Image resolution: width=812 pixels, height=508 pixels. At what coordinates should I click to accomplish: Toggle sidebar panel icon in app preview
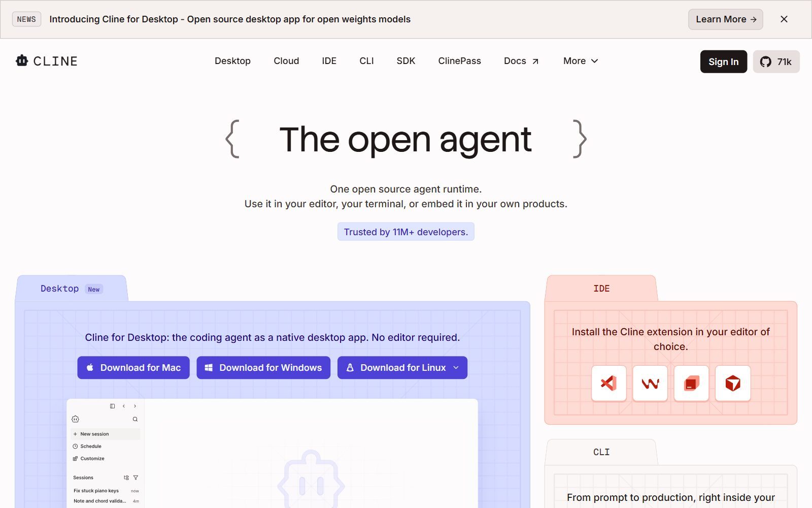(x=112, y=406)
